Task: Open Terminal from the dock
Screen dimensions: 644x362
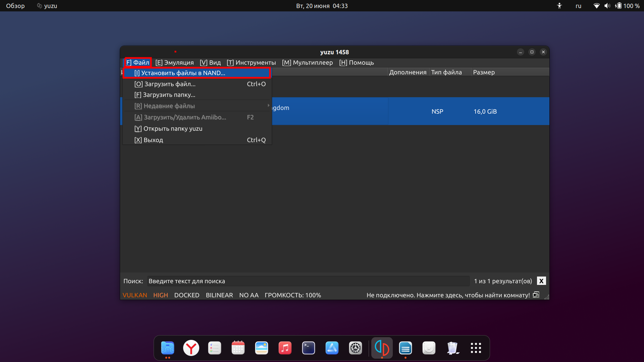Action: click(x=308, y=348)
